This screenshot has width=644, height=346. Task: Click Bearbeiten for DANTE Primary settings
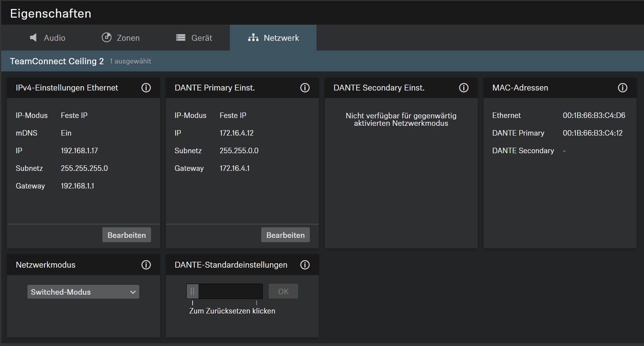point(286,235)
